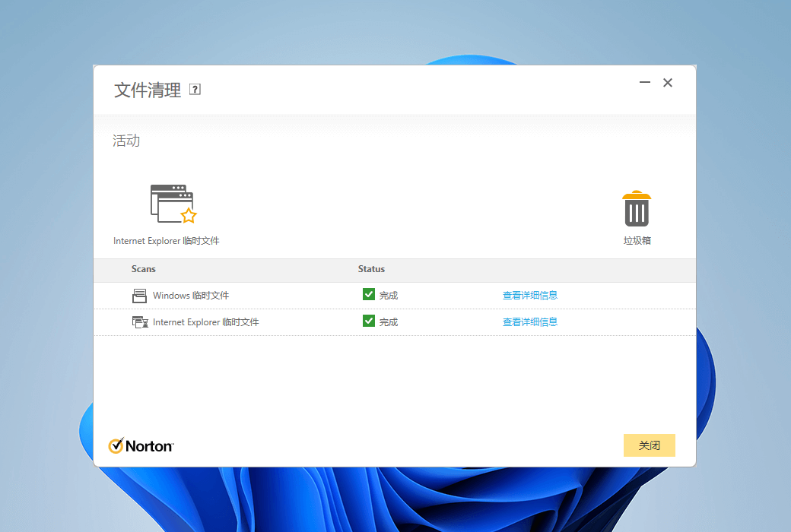This screenshot has width=791, height=532.
Task: Select the 垃圾箱 label under trash icon
Action: pos(637,240)
